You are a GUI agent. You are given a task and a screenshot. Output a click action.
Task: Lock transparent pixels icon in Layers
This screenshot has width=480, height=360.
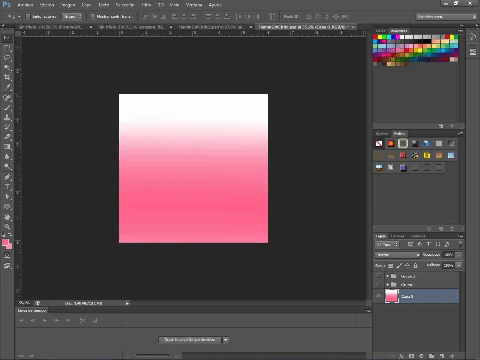pos(391,266)
